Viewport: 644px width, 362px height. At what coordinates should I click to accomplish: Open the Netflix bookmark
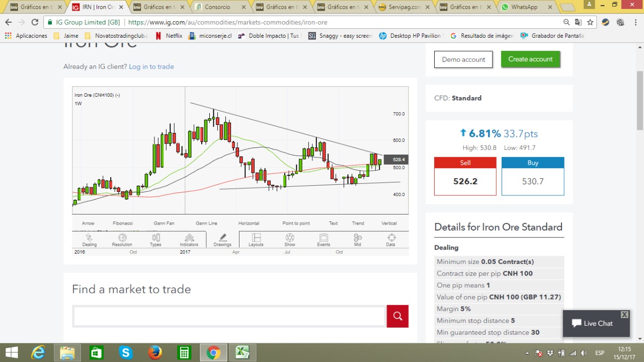click(x=169, y=36)
